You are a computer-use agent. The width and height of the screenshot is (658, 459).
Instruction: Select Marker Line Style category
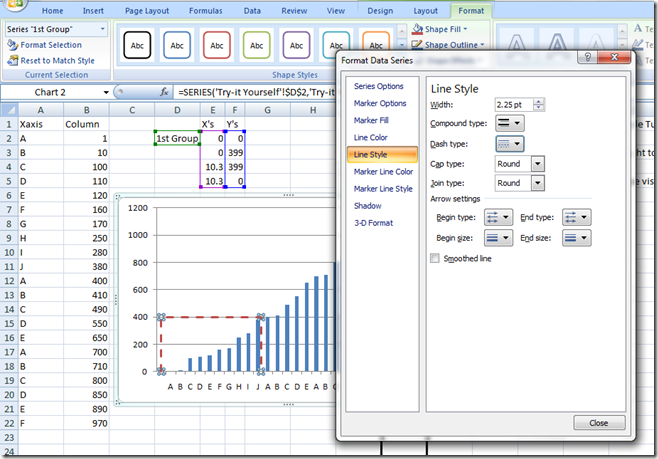(383, 189)
